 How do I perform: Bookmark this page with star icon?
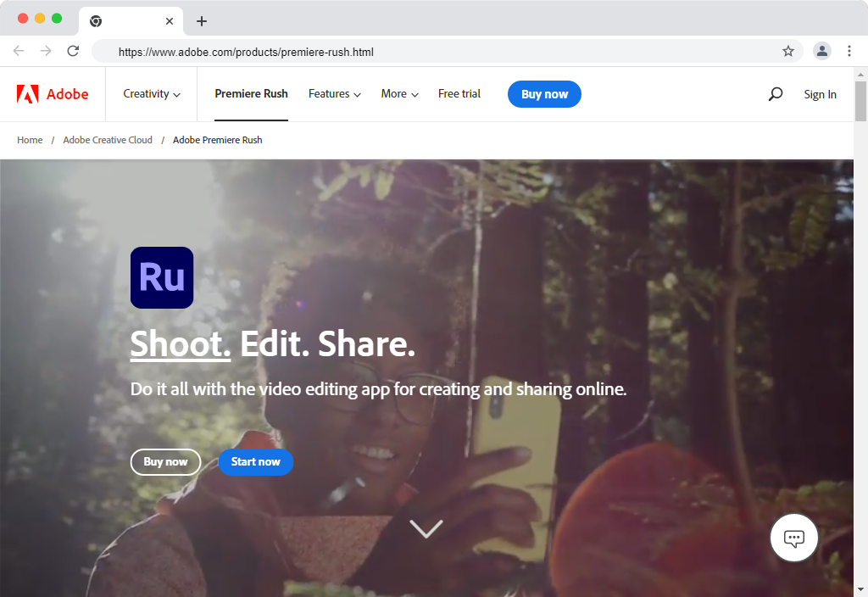[x=787, y=52]
